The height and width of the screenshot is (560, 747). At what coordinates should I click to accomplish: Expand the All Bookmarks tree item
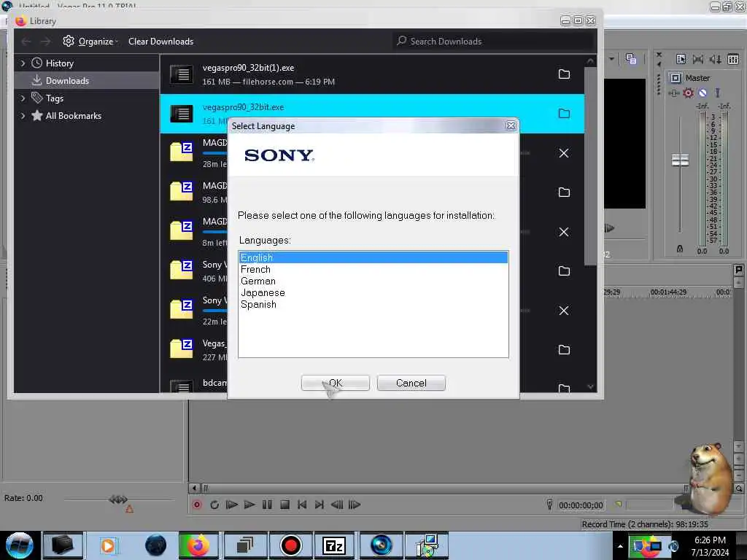coord(23,116)
